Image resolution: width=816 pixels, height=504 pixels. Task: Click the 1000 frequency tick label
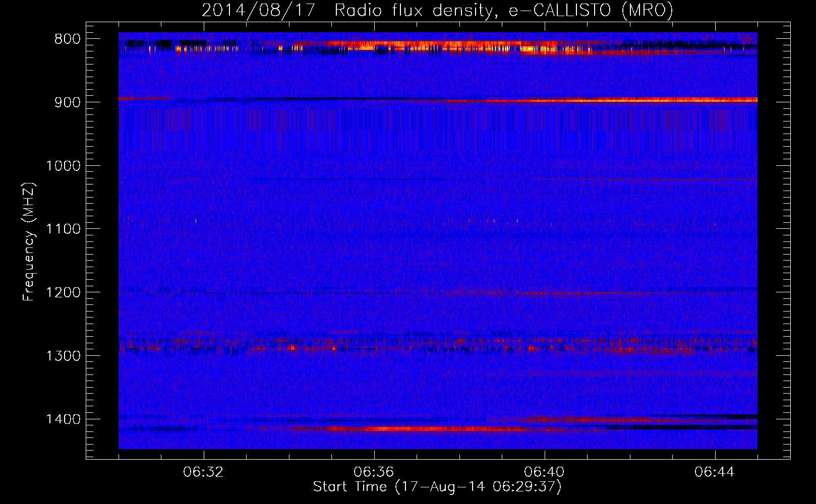(x=63, y=166)
